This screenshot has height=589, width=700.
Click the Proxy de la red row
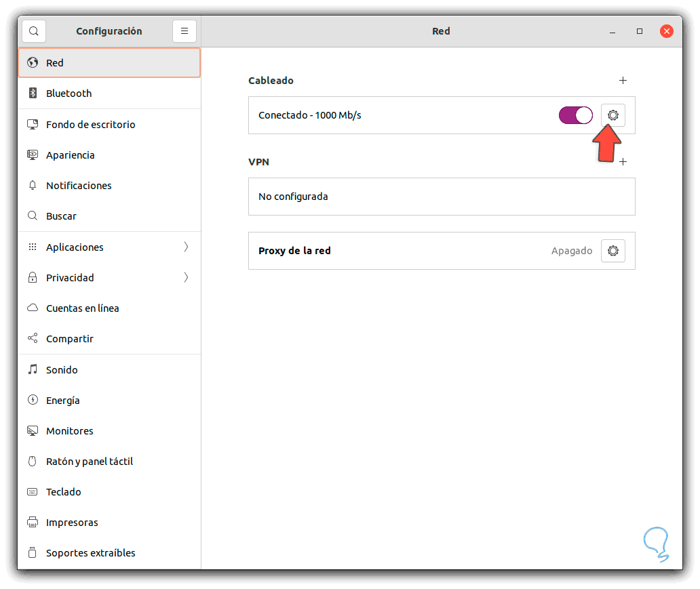point(407,251)
